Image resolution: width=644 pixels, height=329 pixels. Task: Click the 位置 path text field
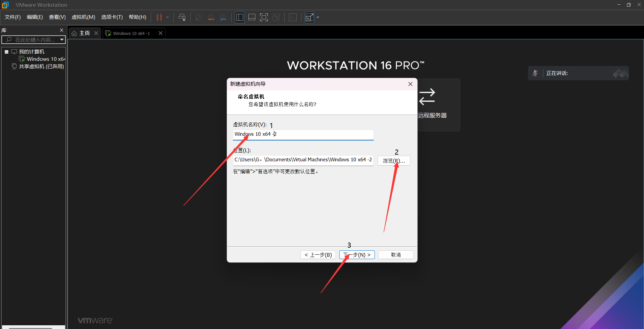pos(303,160)
